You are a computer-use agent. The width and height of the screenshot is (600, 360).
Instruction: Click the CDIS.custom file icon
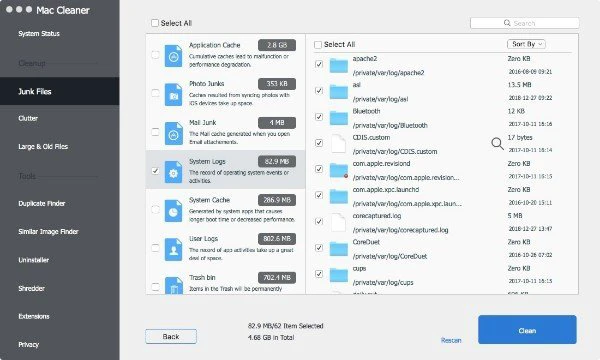tap(338, 144)
